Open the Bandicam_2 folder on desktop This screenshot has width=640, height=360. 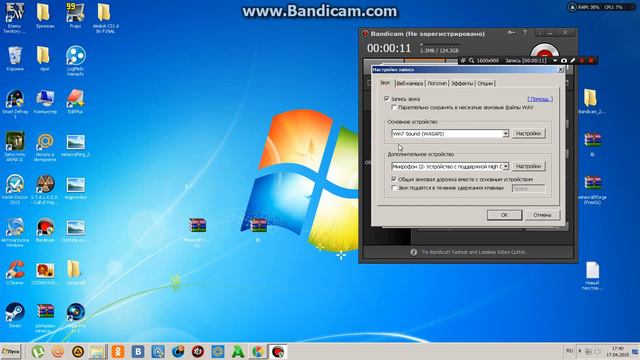point(590,101)
